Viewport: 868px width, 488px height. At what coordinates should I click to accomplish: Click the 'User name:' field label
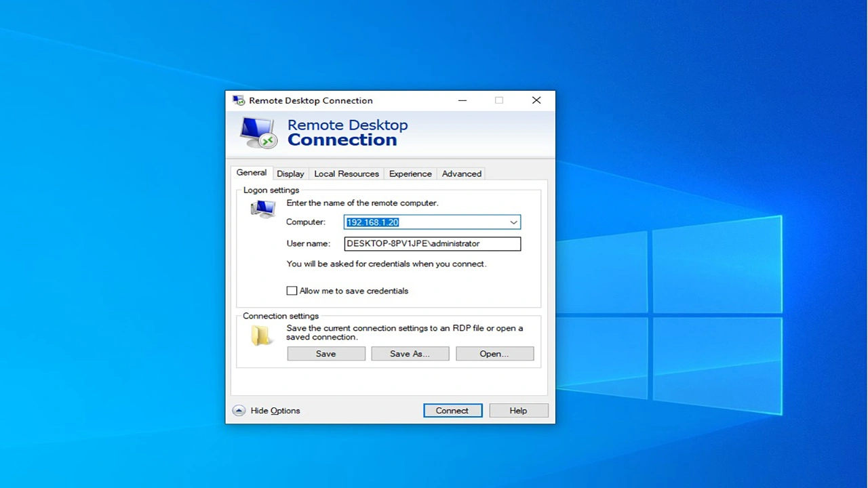tap(308, 243)
